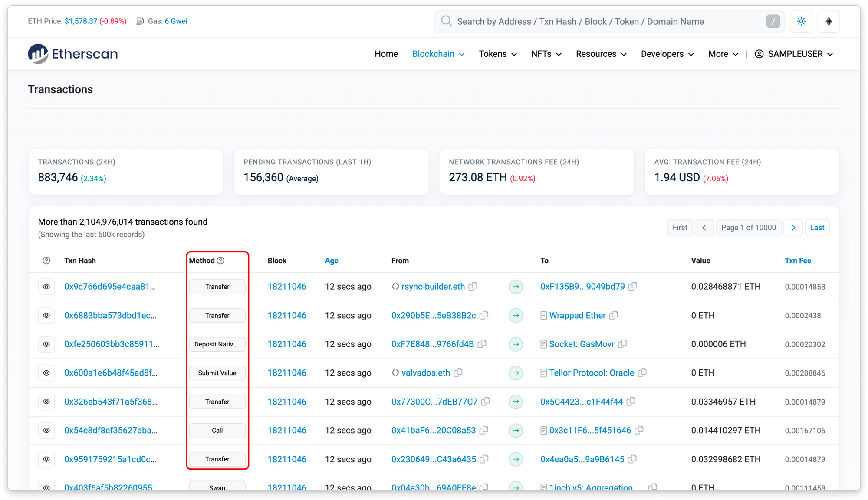
Task: Toggle the light theme sun icon
Action: [x=801, y=21]
